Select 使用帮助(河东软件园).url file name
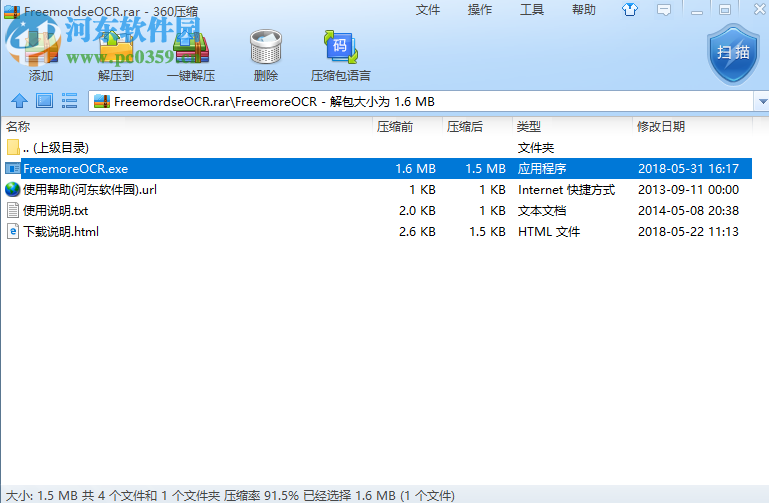 pyautogui.click(x=90, y=190)
